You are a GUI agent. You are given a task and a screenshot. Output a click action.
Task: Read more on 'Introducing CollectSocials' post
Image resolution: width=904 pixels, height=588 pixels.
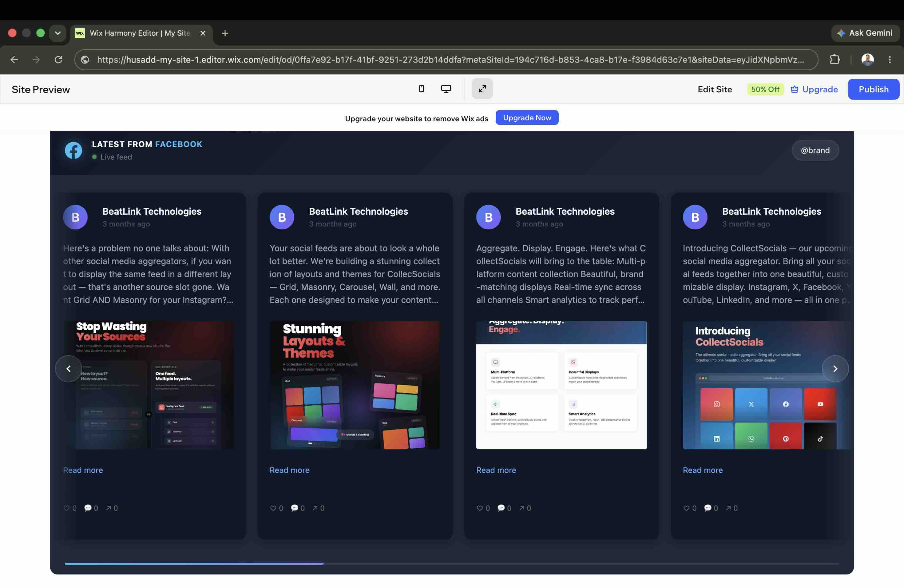pyautogui.click(x=703, y=470)
